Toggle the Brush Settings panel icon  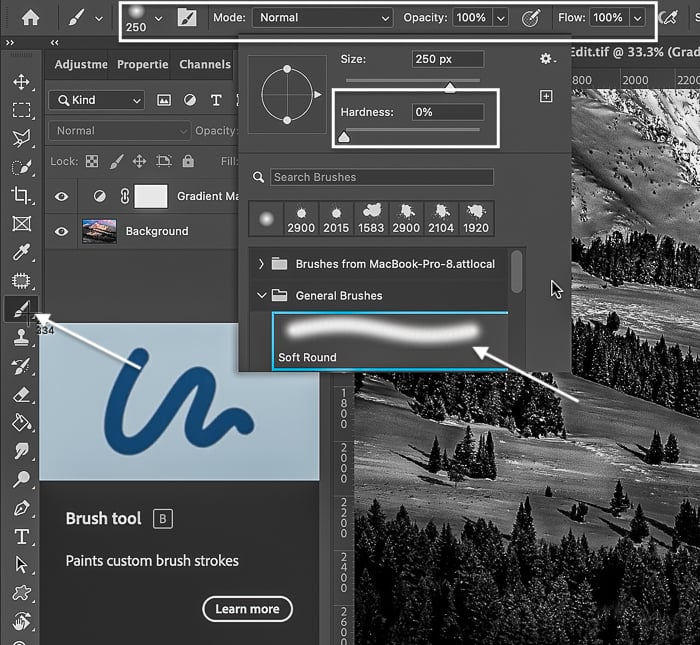(187, 18)
